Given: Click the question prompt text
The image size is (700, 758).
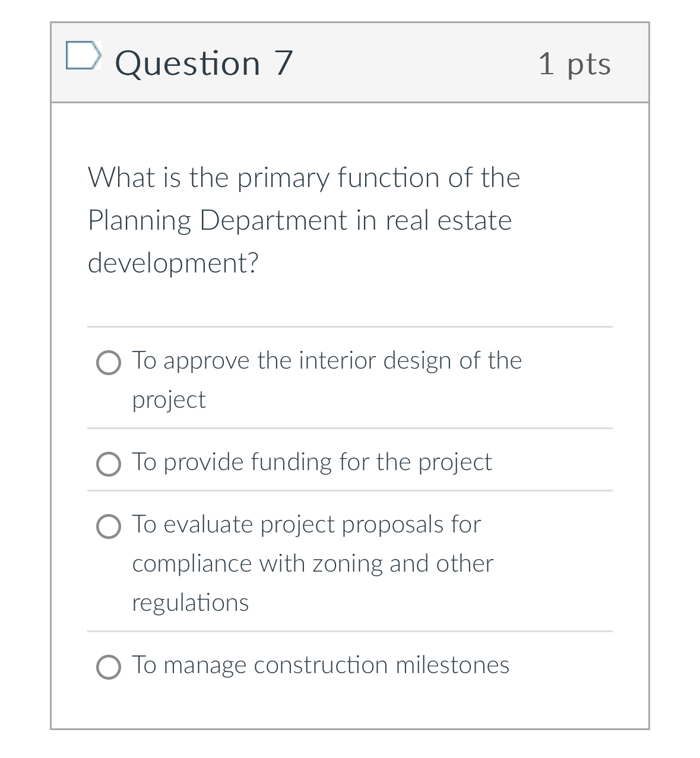Looking at the screenshot, I should (303, 220).
